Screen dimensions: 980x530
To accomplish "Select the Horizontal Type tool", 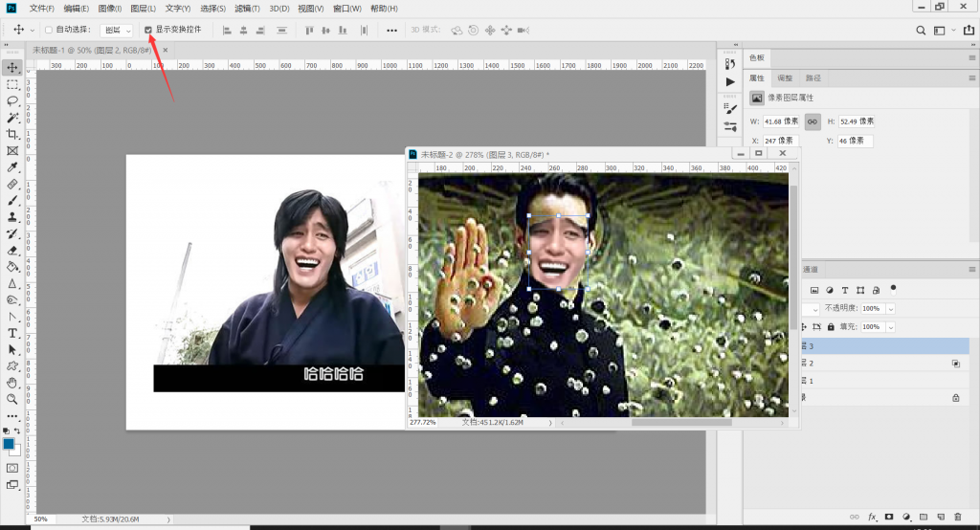I will [x=12, y=333].
